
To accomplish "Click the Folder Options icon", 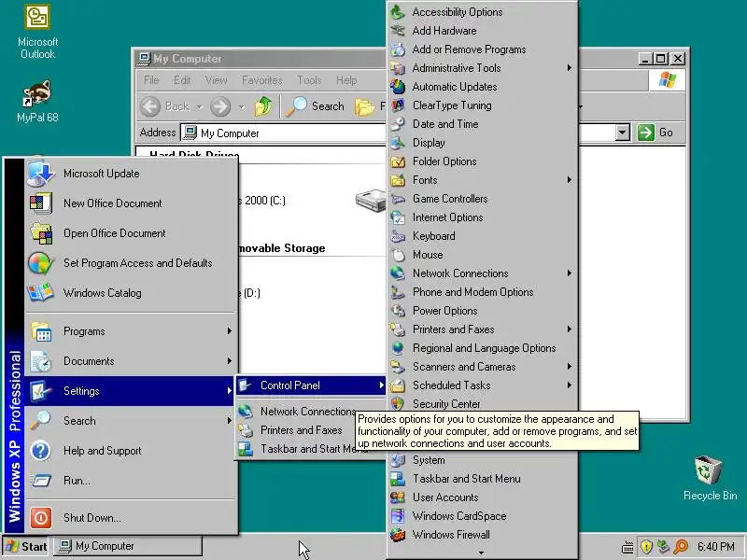I will [x=398, y=161].
